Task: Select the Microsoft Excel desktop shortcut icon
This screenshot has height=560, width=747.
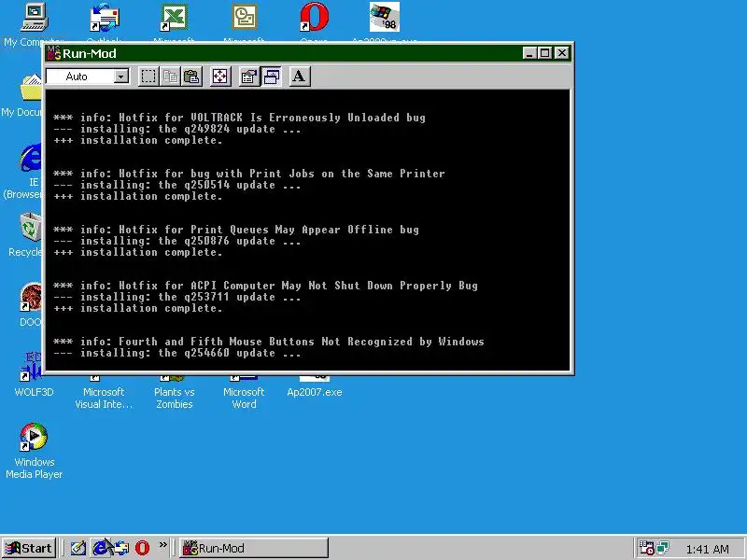Action: click(174, 17)
